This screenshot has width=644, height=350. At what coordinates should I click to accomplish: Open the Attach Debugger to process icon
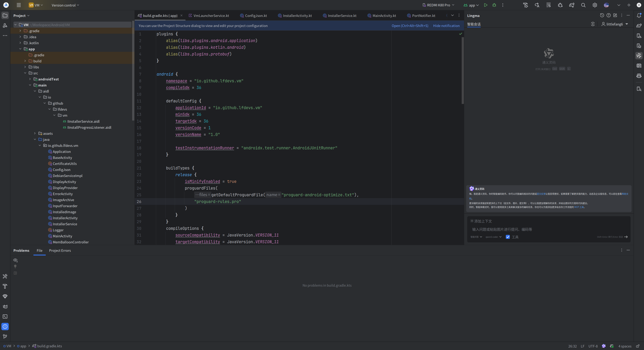[560, 5]
